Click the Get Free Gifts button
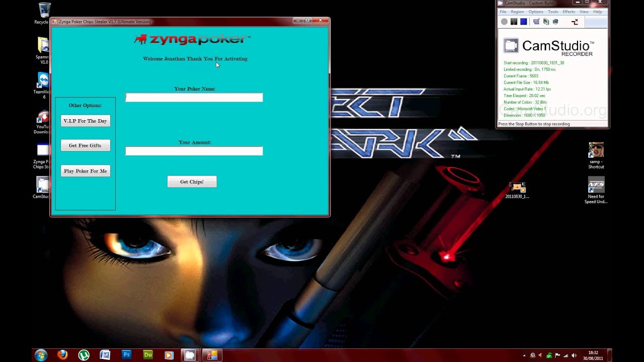The image size is (644, 362). click(85, 145)
